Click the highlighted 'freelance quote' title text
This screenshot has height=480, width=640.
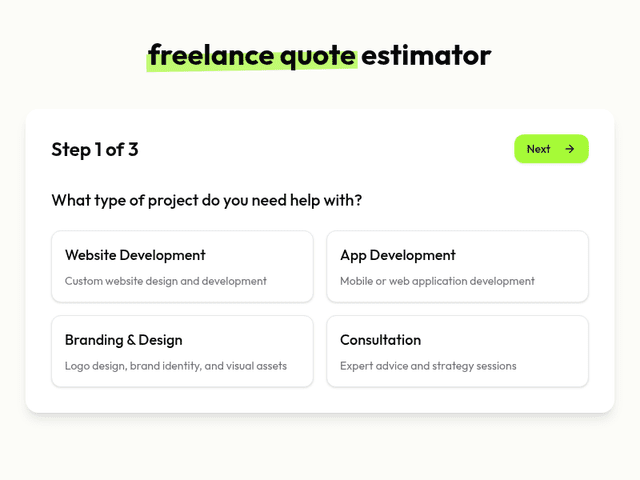[x=252, y=55]
